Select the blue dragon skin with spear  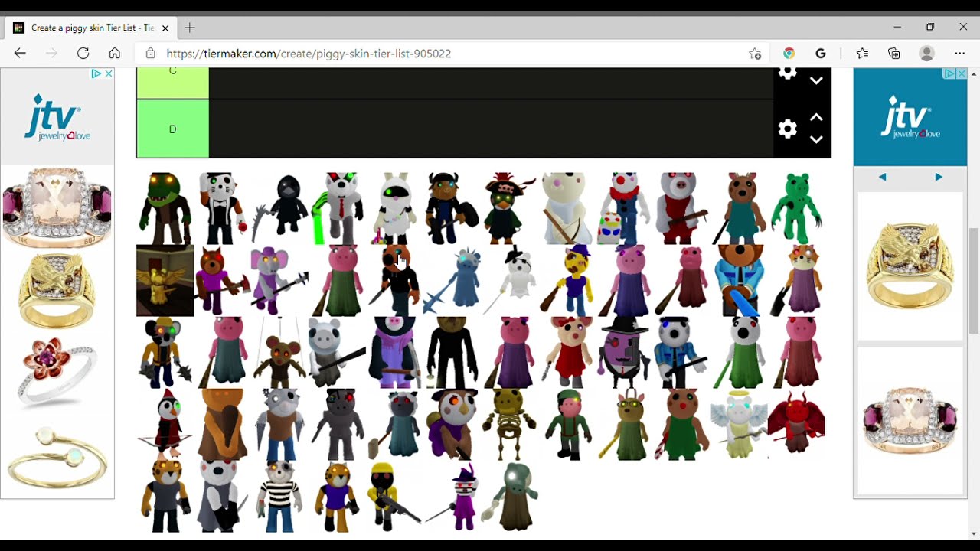452,280
